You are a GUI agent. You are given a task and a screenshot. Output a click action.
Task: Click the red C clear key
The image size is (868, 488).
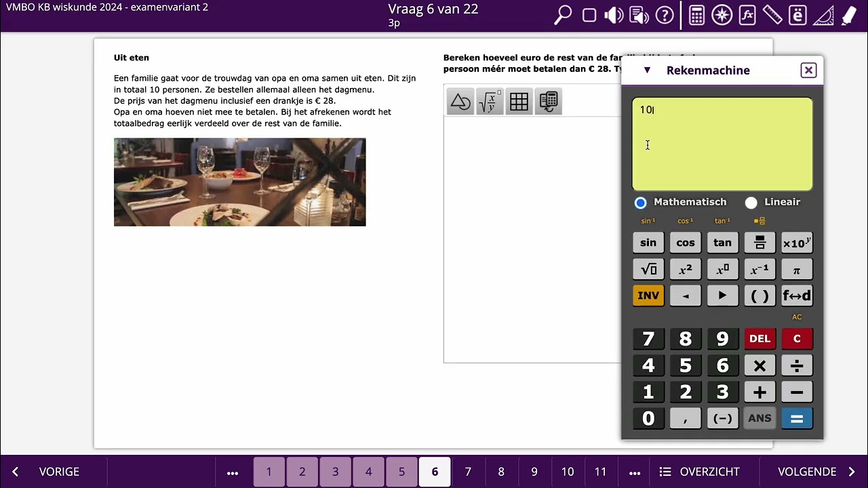797,339
